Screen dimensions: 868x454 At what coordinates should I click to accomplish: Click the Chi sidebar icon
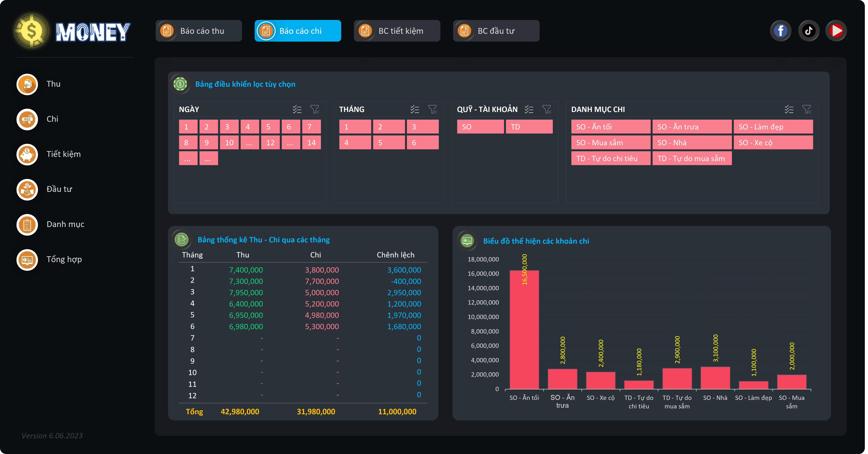27,119
